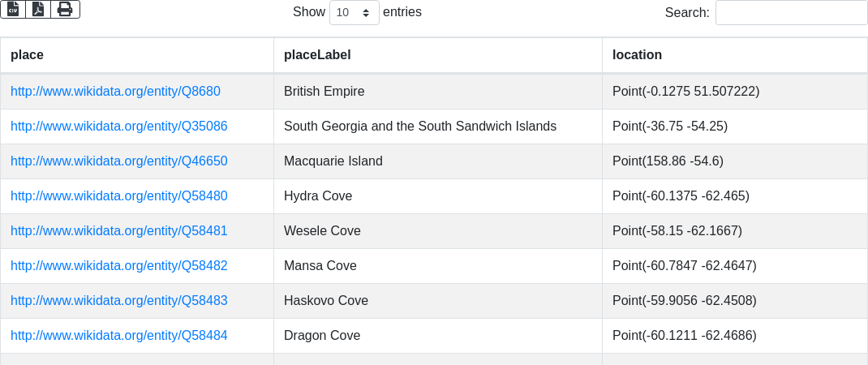Open wikidata entity Q8680 link
The height and width of the screenshot is (365, 868).
pyautogui.click(x=116, y=92)
